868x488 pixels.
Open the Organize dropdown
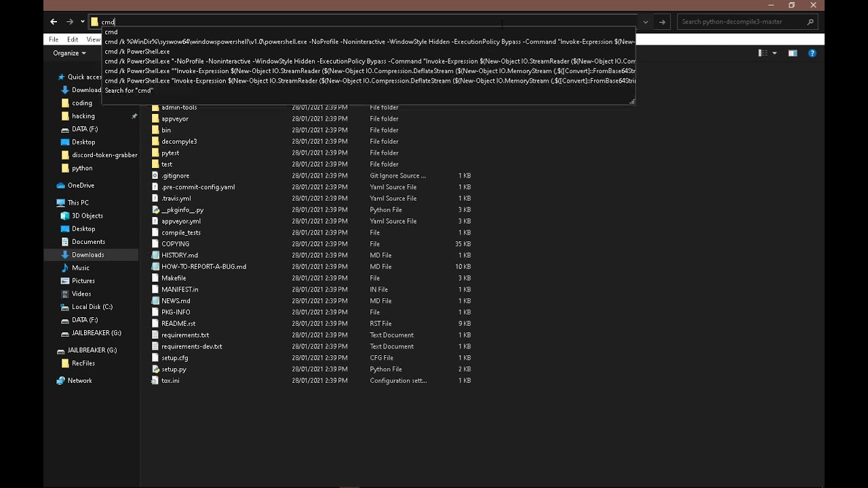coord(69,53)
